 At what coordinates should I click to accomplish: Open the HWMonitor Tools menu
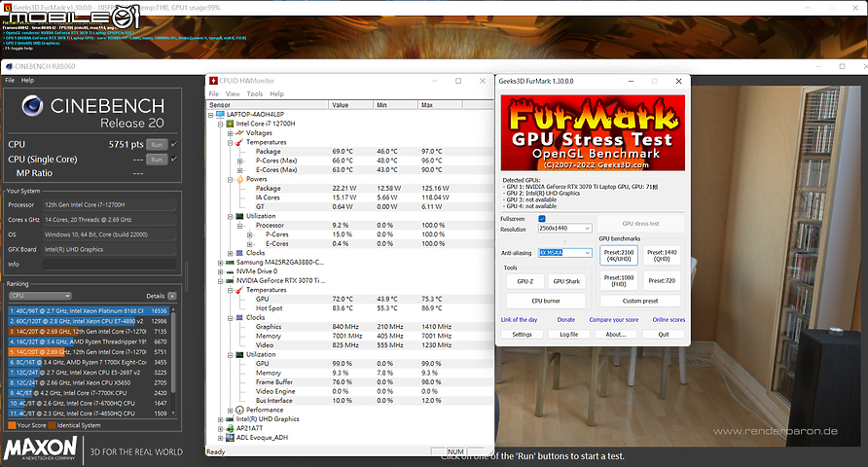255,94
